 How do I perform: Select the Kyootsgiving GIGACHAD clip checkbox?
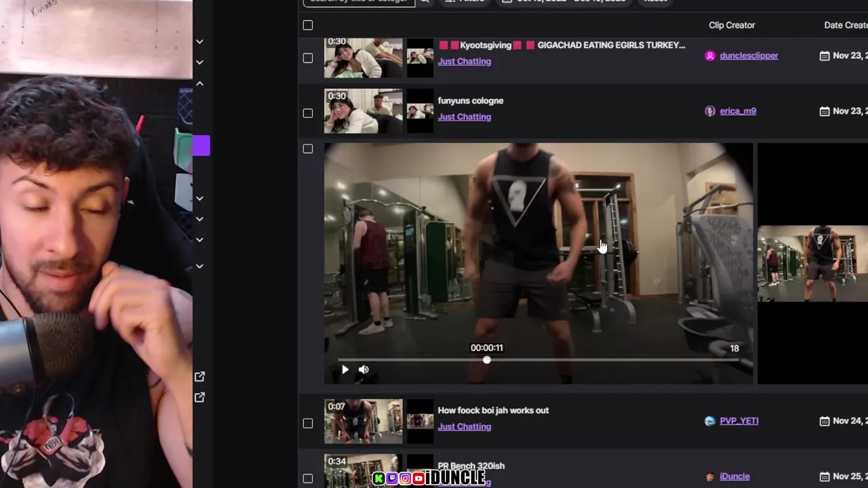(x=308, y=58)
